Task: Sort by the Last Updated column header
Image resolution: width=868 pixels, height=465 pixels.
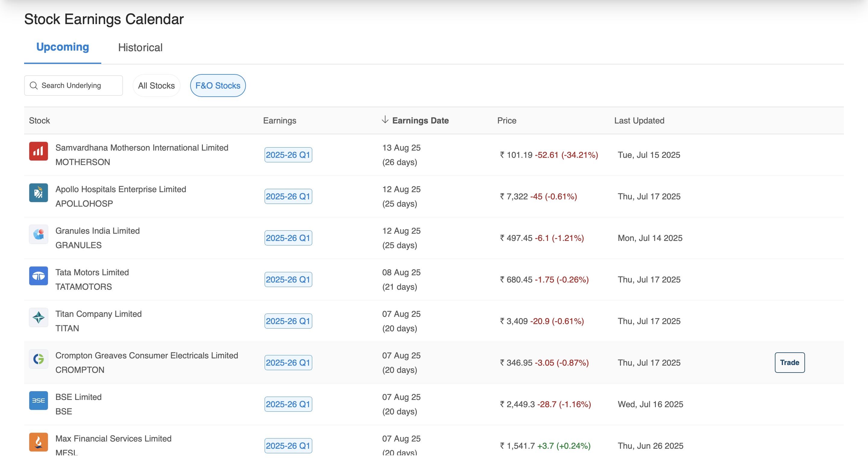Action: 639,120
